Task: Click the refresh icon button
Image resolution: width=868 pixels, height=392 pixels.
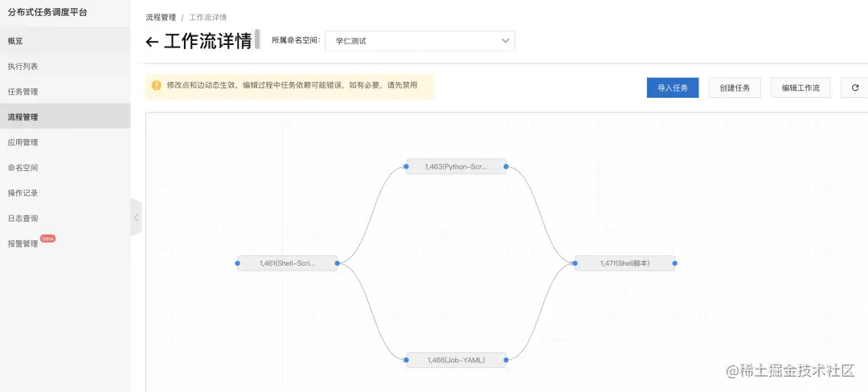Action: pyautogui.click(x=854, y=88)
